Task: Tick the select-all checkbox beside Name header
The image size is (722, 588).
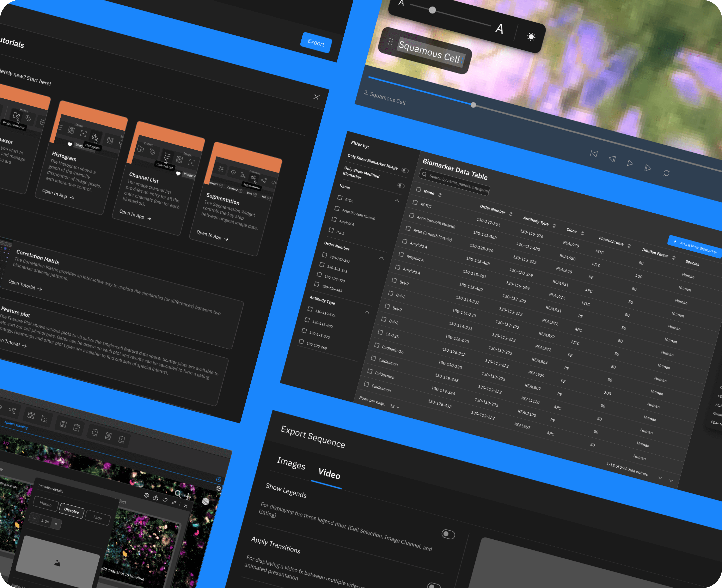Action: [418, 189]
